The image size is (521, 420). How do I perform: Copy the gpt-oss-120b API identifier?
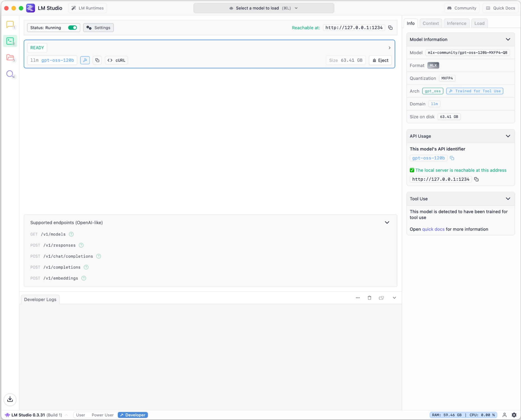tap(452, 158)
